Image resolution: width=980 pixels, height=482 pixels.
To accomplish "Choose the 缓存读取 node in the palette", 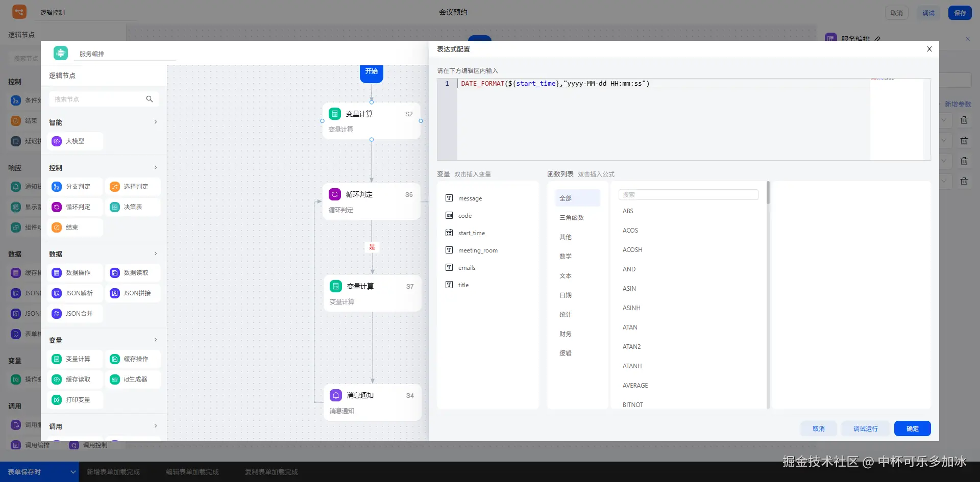I will pos(75,379).
